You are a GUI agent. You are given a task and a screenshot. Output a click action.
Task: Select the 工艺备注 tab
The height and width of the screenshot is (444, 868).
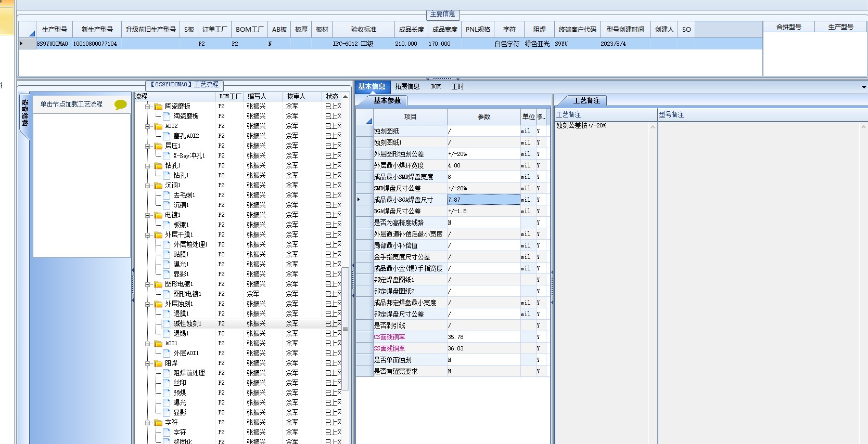586,100
